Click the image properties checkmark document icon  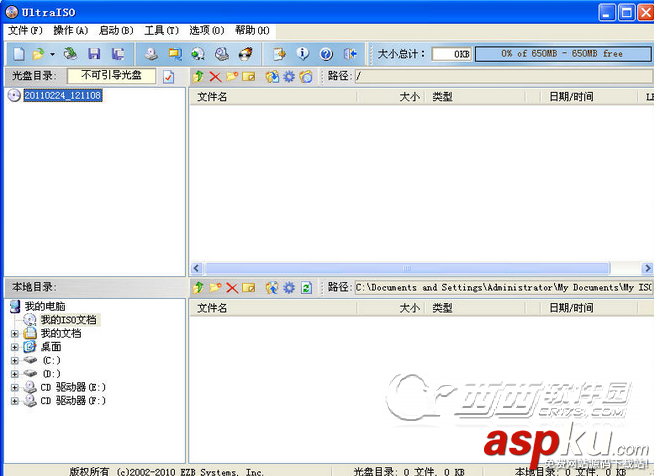click(x=169, y=77)
